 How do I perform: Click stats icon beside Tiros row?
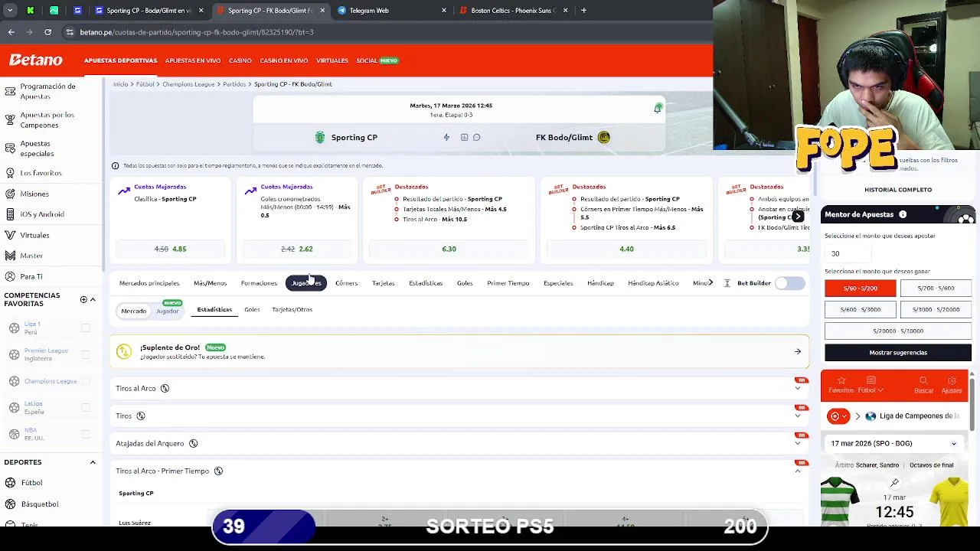pos(141,416)
